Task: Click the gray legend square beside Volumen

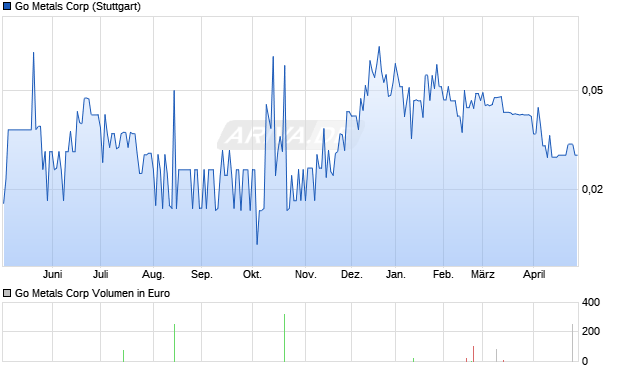Action: [7, 293]
